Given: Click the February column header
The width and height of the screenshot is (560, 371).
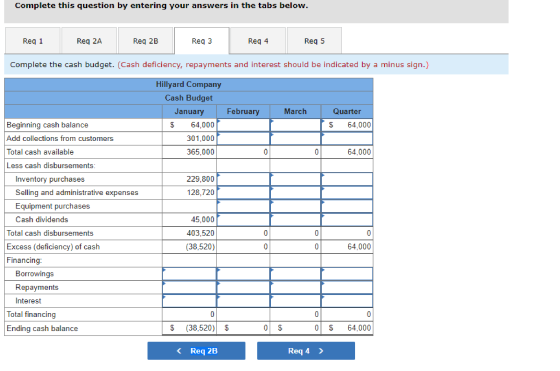Looking at the screenshot, I should click(243, 111).
